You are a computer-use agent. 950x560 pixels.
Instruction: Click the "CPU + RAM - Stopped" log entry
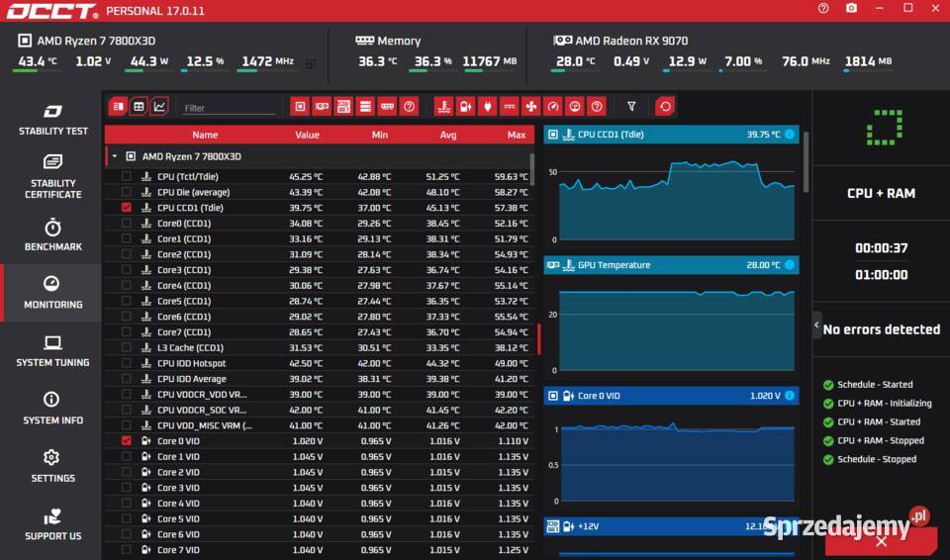pos(881,440)
